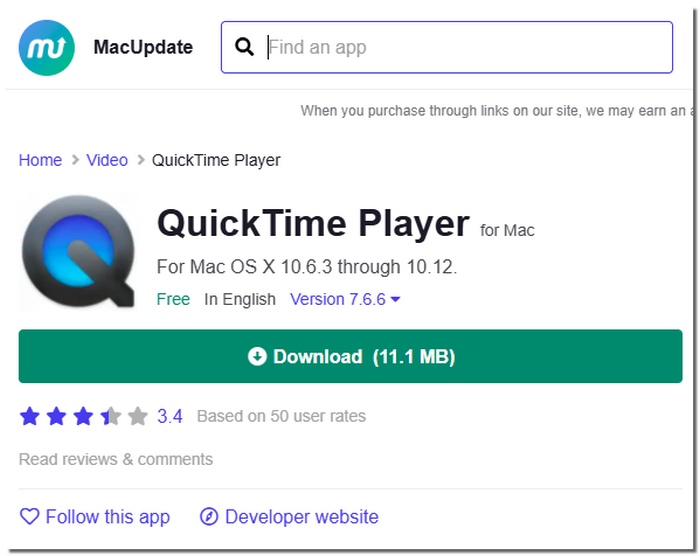Go to the Home breadcrumb link
The image size is (700, 556).
40,160
